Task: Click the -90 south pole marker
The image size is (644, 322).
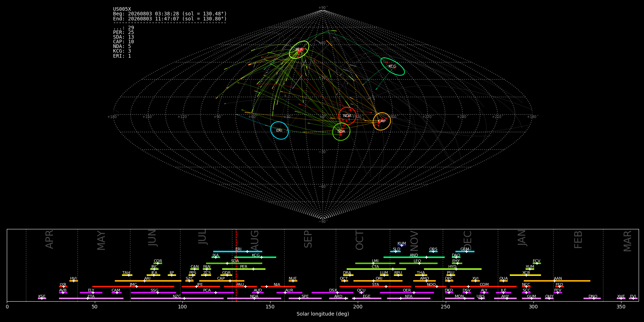Action: coord(323,221)
